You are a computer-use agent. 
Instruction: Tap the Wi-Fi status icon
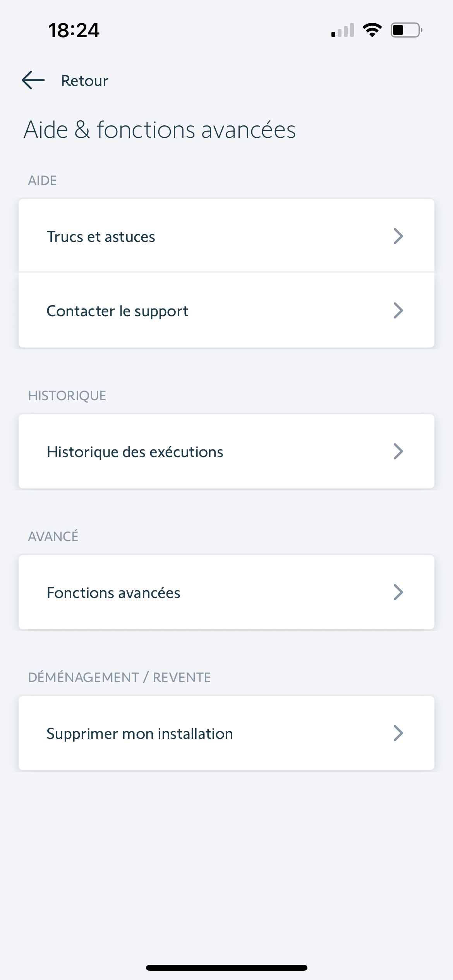[x=372, y=30]
